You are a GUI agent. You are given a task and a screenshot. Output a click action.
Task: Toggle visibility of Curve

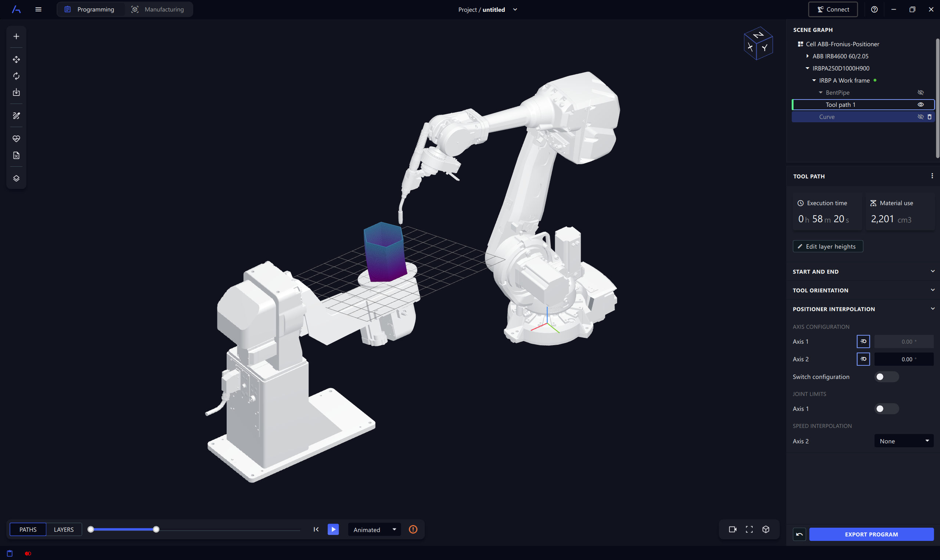[x=921, y=117]
